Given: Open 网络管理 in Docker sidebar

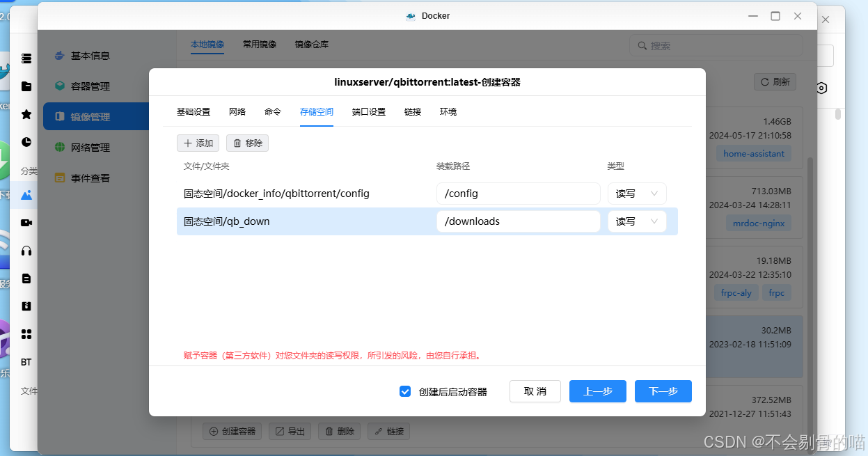Looking at the screenshot, I should coord(82,148).
